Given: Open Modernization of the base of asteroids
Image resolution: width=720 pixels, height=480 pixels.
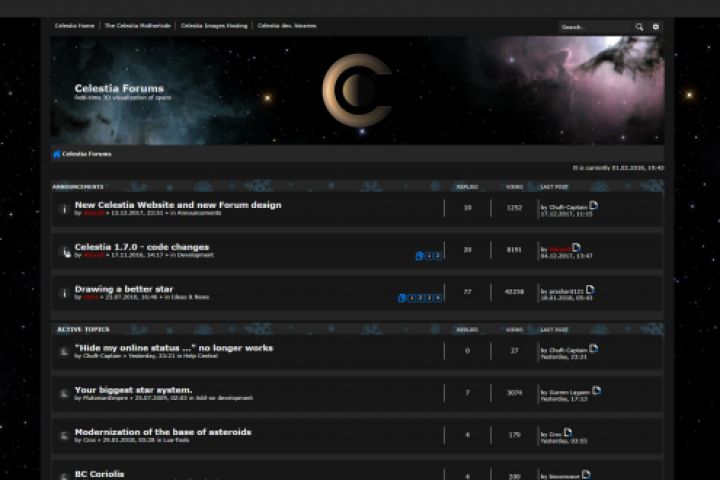Looking at the screenshot, I should click(163, 432).
